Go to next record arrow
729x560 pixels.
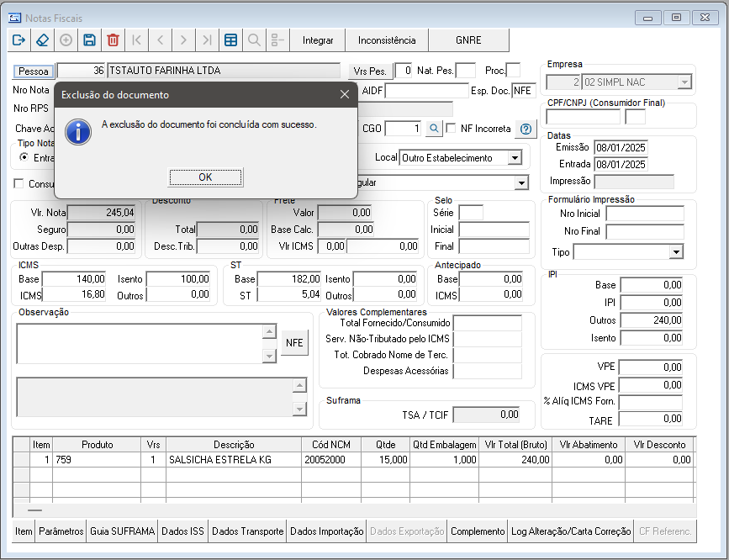click(x=183, y=40)
